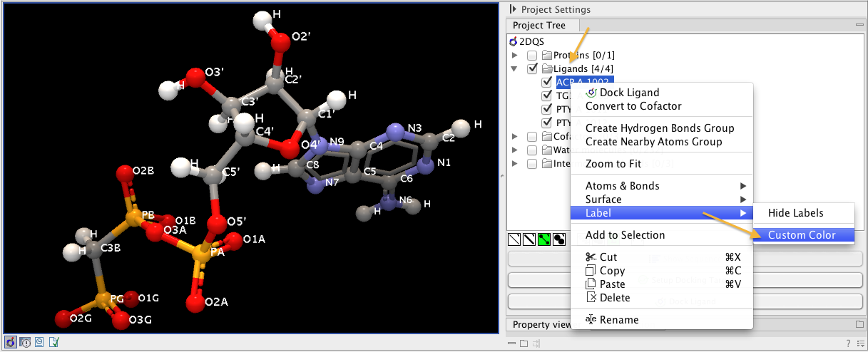
Task: Uncheck the ACP A 1002 ligand checkbox
Action: pos(547,83)
